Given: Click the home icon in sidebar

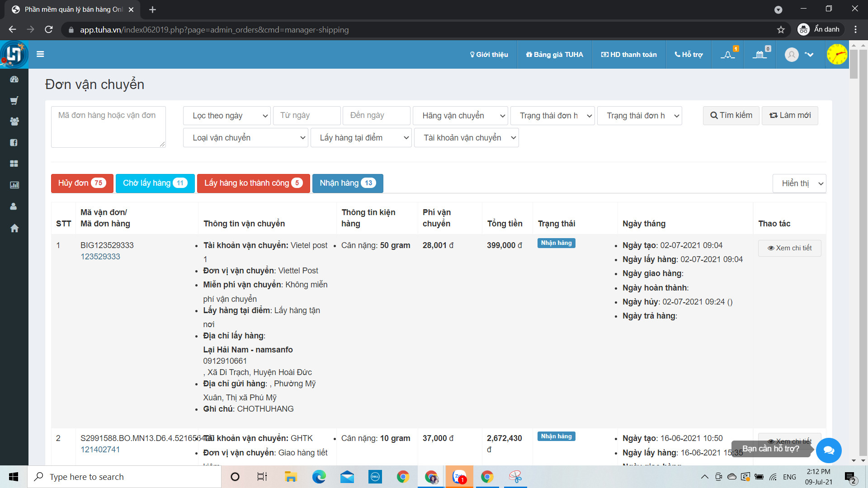Looking at the screenshot, I should click(x=14, y=228).
